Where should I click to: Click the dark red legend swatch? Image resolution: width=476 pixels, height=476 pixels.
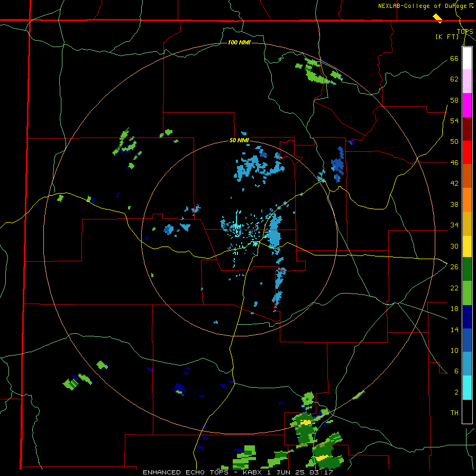[467, 129]
